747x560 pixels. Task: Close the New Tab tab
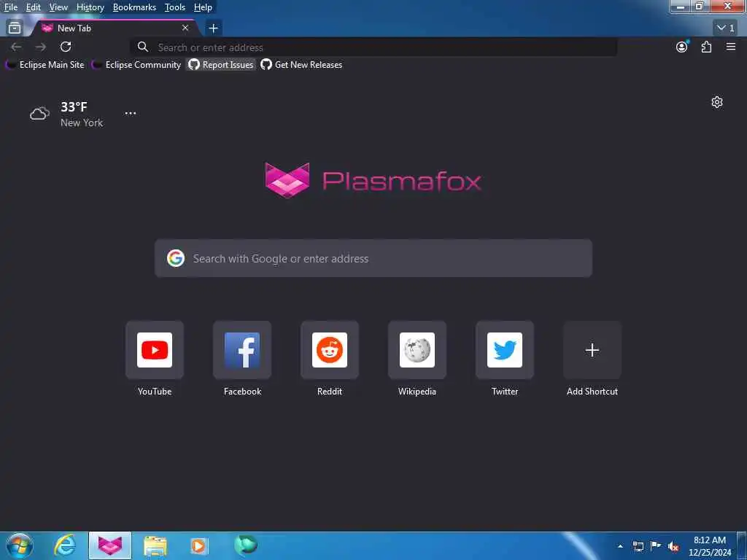[185, 28]
